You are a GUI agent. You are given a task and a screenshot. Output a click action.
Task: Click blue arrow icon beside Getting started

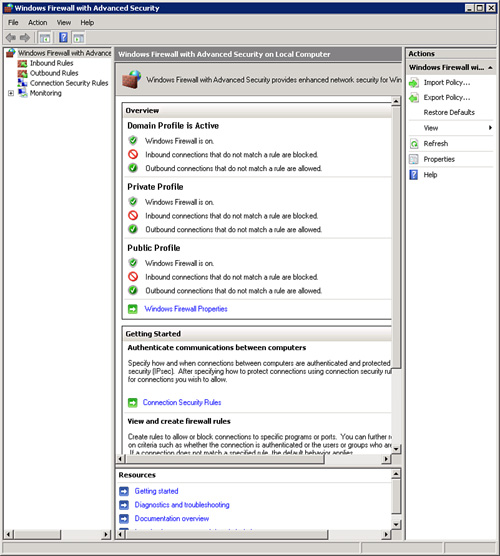pos(124,491)
